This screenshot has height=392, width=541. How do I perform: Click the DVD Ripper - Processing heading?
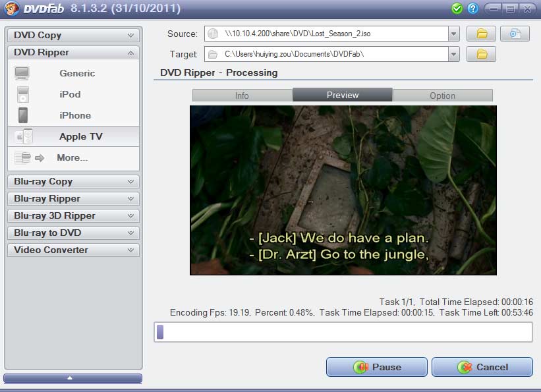pos(219,73)
